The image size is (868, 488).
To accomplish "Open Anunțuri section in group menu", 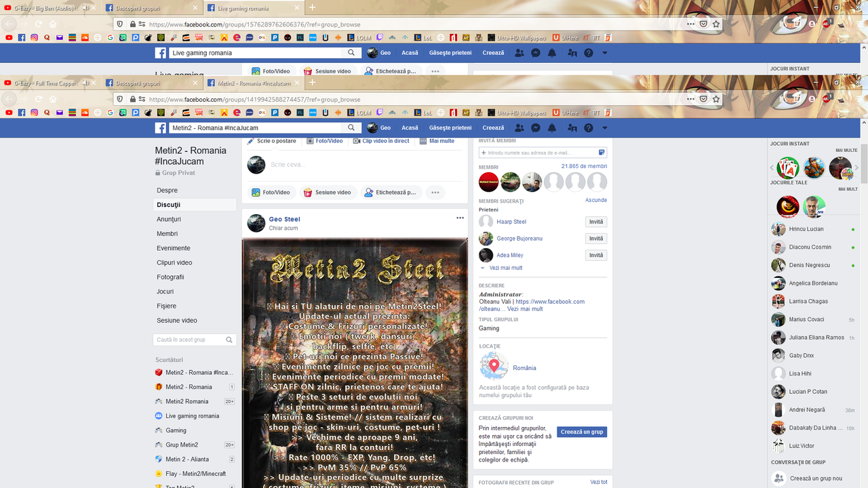I will click(195, 220).
